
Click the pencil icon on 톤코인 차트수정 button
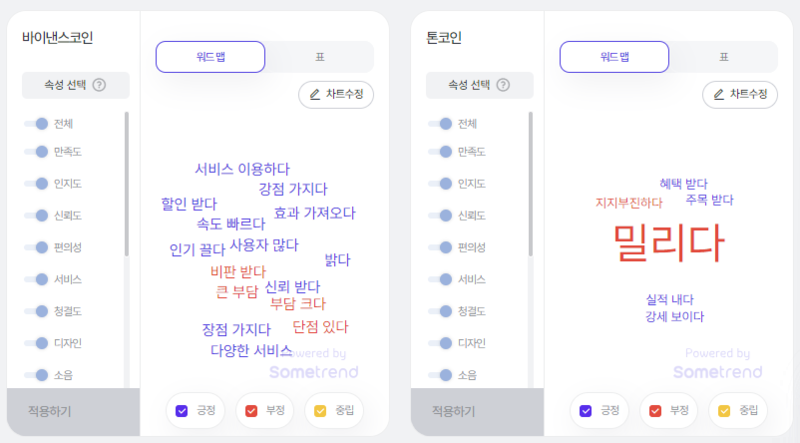point(719,94)
